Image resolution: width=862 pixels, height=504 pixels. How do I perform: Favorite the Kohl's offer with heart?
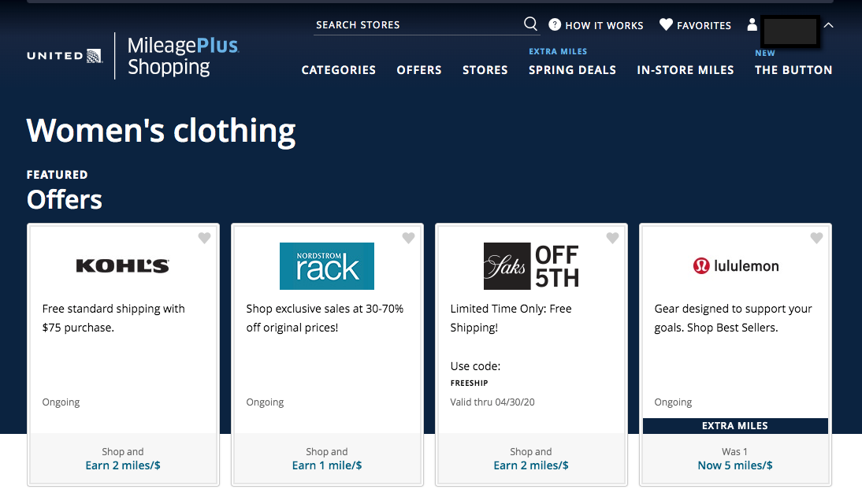(x=204, y=238)
